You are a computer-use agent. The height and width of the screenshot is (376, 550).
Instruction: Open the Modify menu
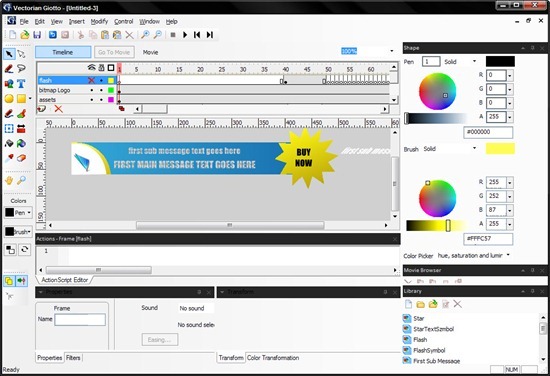coord(99,21)
